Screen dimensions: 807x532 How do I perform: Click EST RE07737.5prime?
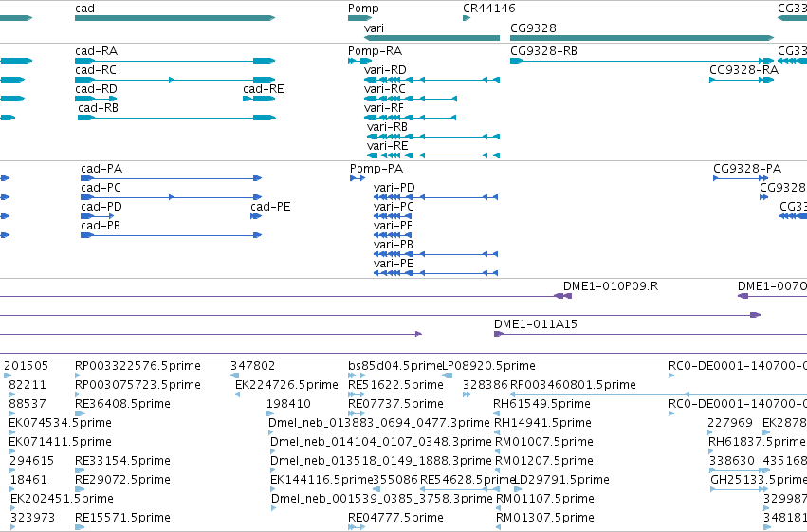point(357,413)
